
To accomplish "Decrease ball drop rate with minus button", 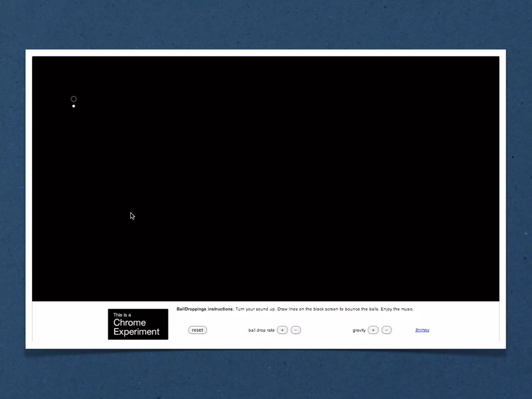I will 296,330.
